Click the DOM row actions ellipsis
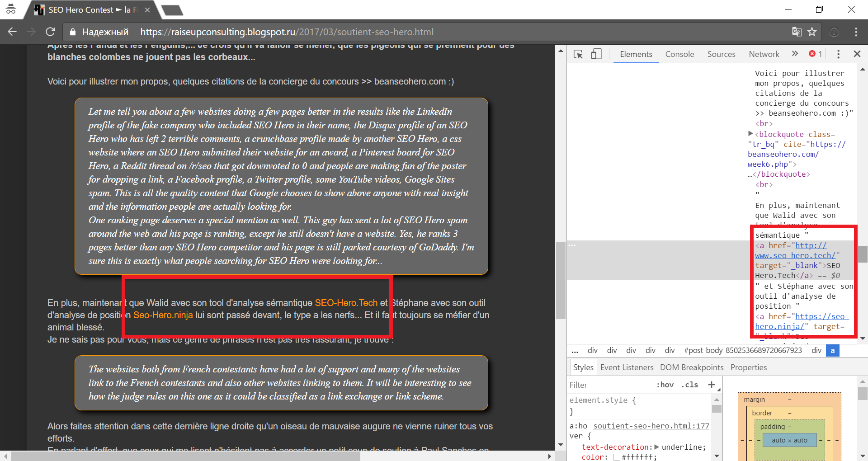 point(572,245)
